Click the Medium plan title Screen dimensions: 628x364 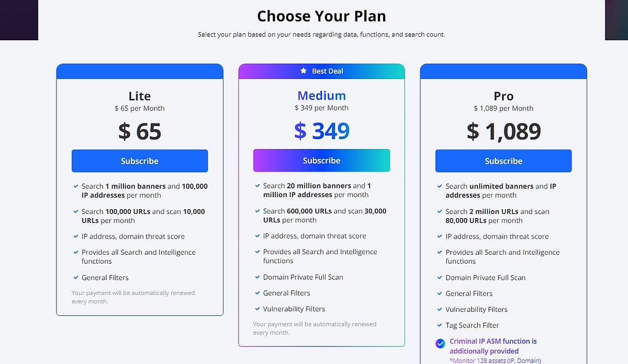point(321,96)
